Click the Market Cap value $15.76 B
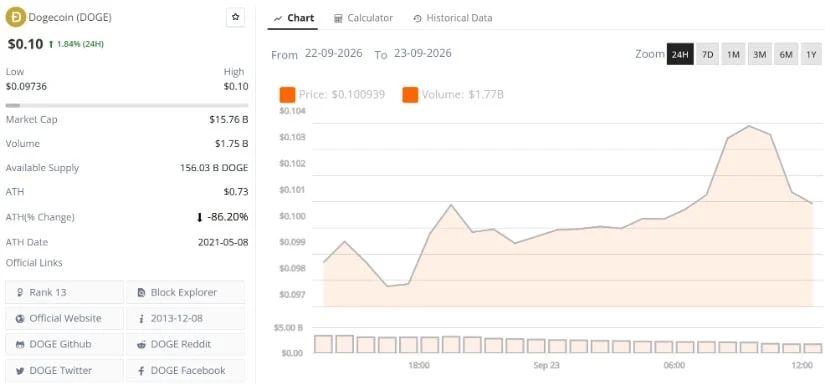The width and height of the screenshot is (825, 384). point(228,119)
